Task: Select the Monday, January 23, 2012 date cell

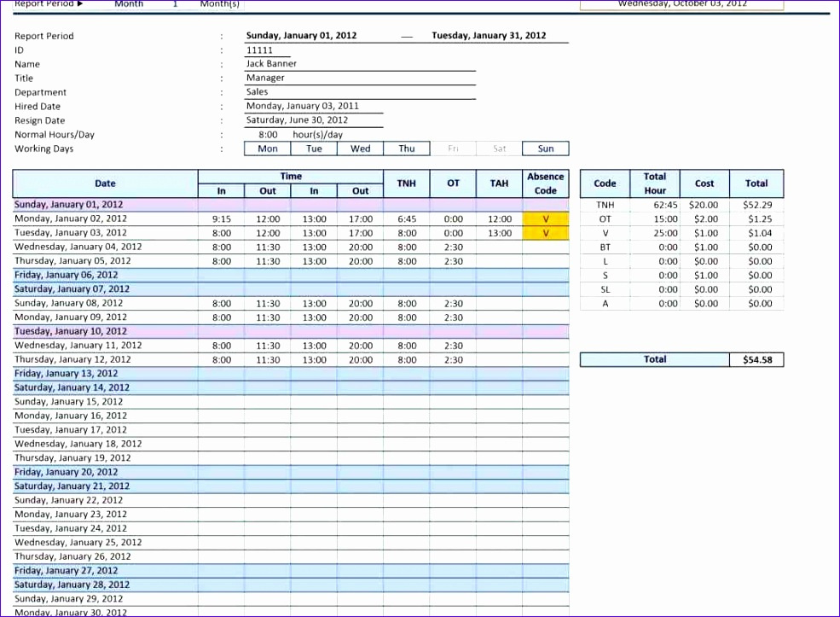Action: pos(105,514)
